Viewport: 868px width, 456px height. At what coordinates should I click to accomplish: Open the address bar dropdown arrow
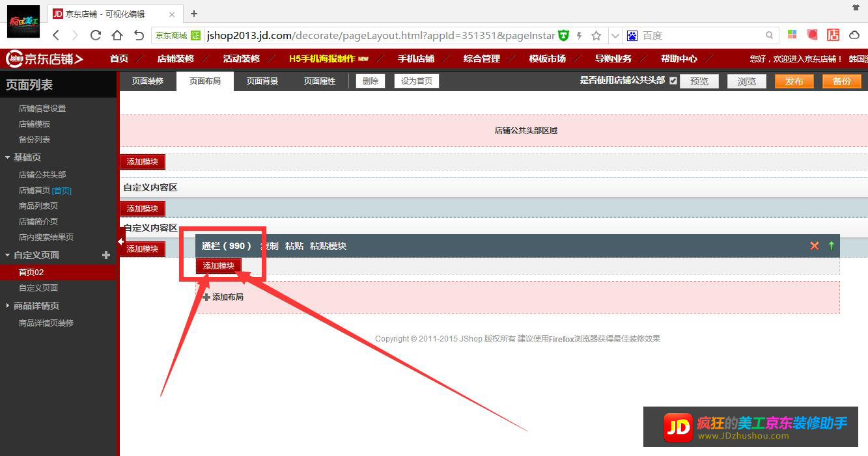tap(615, 36)
